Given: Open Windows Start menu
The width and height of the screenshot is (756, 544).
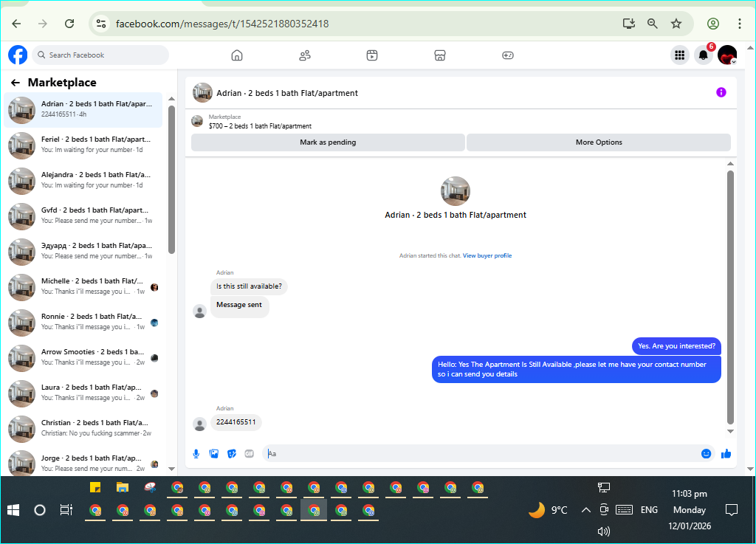Looking at the screenshot, I should [x=13, y=510].
